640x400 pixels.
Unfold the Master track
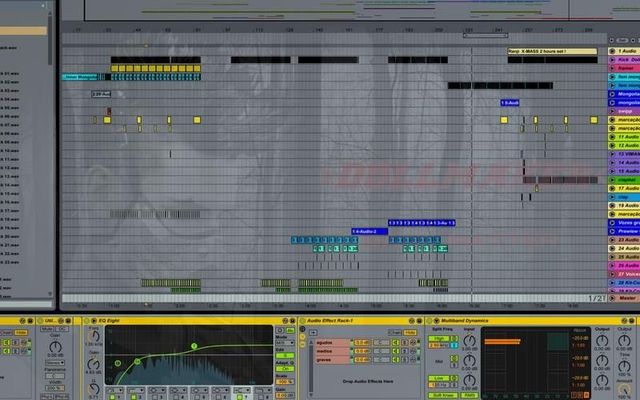[612, 298]
